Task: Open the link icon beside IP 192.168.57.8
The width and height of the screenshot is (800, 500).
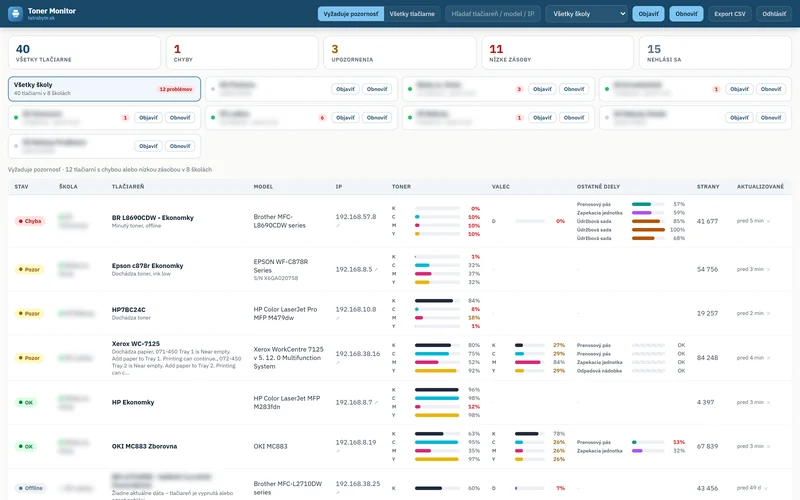Action: click(x=338, y=226)
